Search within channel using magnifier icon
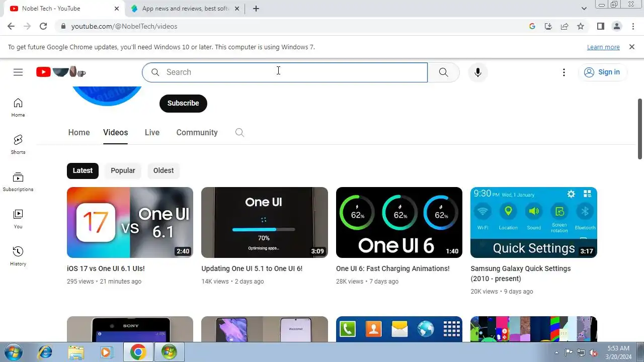Screen dimensions: 644x362 click(x=239, y=133)
